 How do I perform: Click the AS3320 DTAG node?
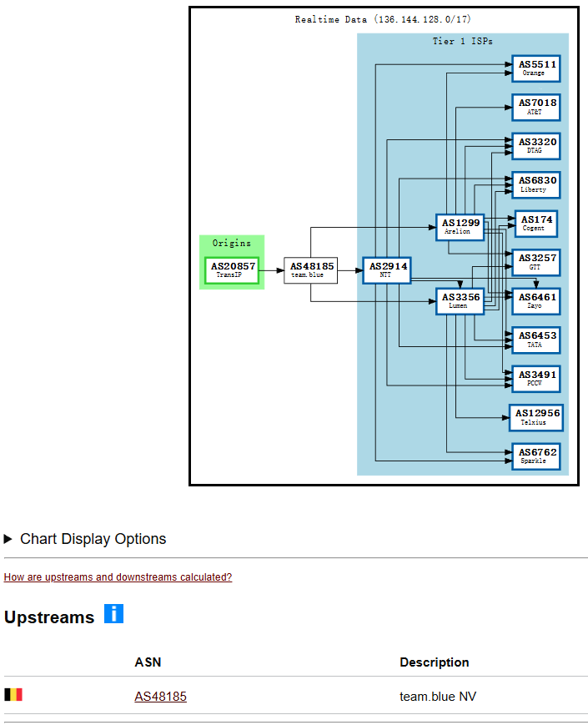click(x=535, y=146)
